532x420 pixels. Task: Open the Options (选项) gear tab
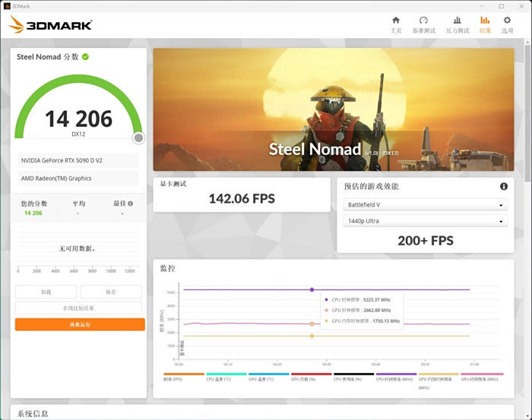click(507, 25)
